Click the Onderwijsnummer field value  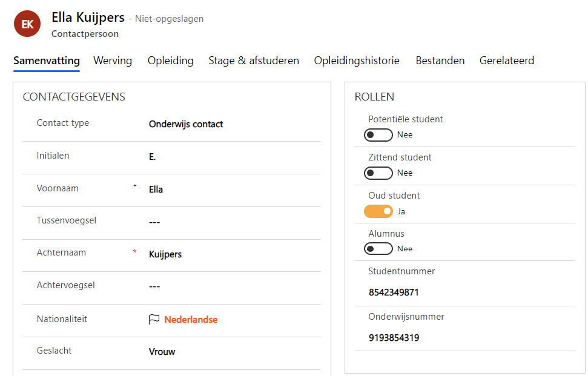394,338
